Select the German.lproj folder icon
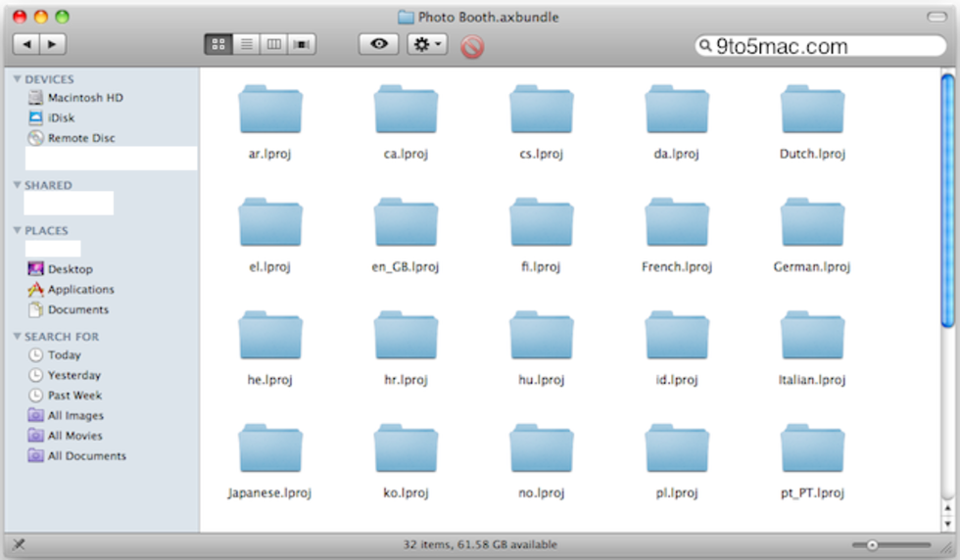 (811, 223)
